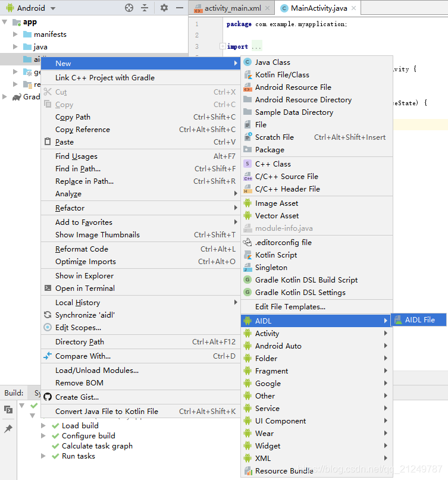Click the Edit Scopes... icon entry
The image size is (448, 480).
click(x=48, y=328)
